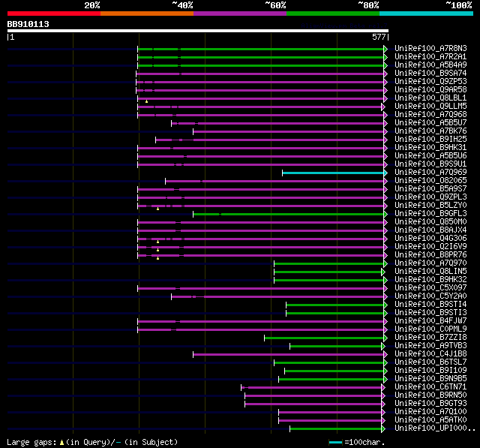The image size is (480, 448).
Task: Open the UniRef100_B9RN50 hit label
Action: [x=430, y=395]
